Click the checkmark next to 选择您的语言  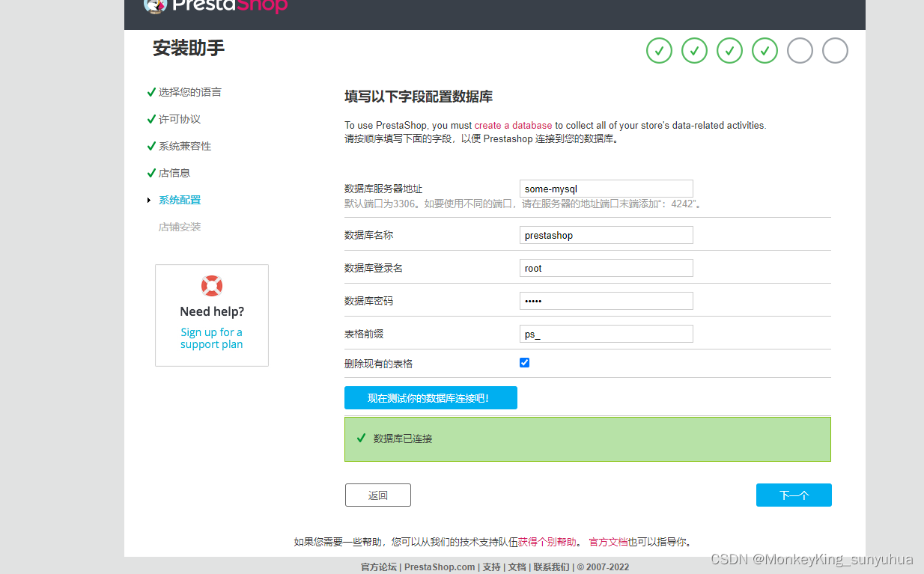(151, 92)
